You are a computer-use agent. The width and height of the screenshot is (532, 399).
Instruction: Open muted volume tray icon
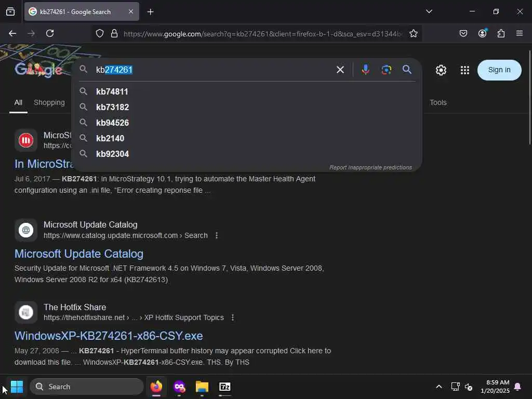[469, 387]
